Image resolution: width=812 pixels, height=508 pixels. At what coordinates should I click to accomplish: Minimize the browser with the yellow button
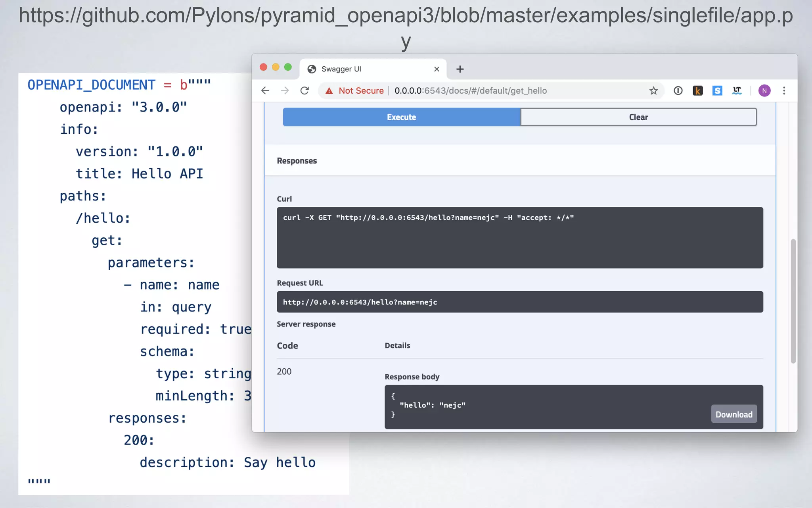pos(276,67)
